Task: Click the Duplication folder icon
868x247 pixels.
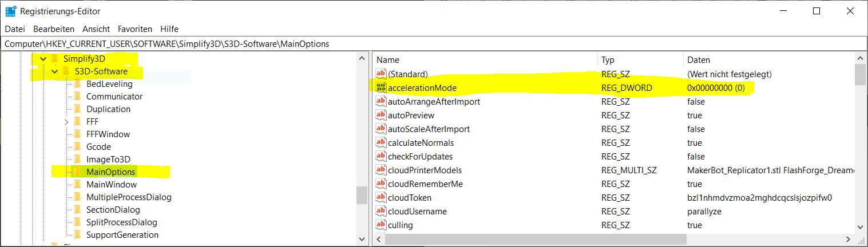Action: tap(78, 109)
